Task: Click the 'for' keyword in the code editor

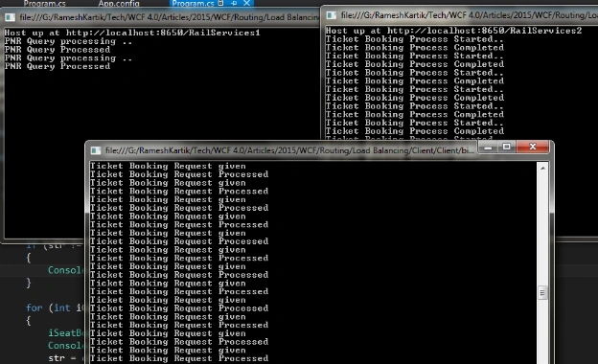Action: 34,307
